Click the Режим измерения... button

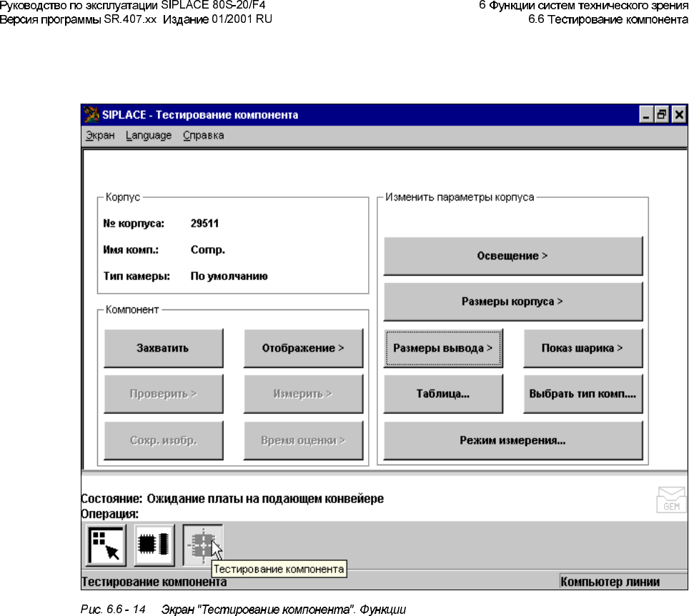click(513, 440)
